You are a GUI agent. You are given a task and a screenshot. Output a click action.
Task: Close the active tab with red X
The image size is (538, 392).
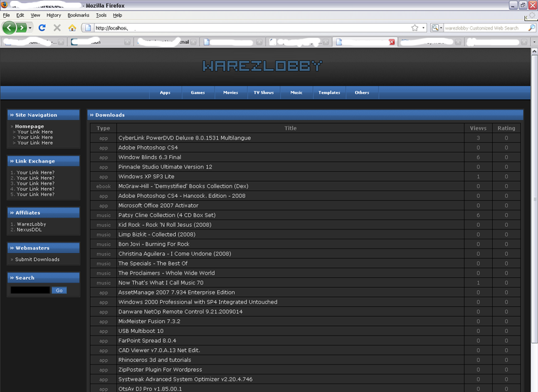point(392,42)
